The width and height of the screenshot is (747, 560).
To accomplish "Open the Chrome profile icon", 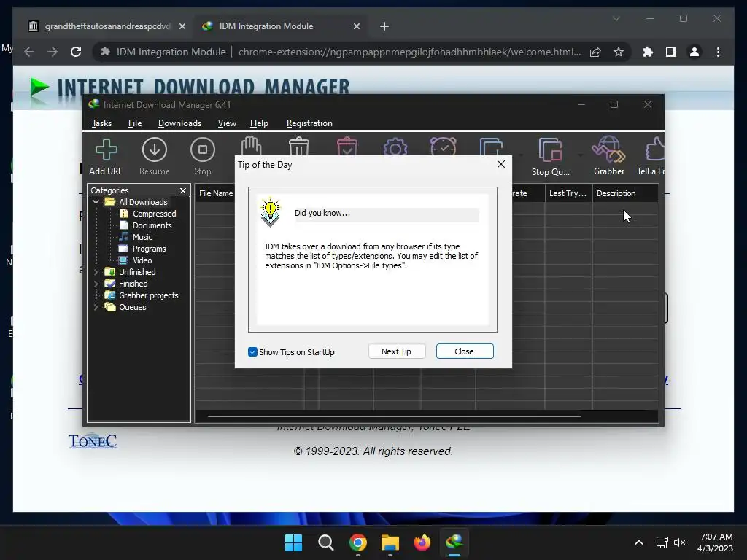I will [x=694, y=52].
